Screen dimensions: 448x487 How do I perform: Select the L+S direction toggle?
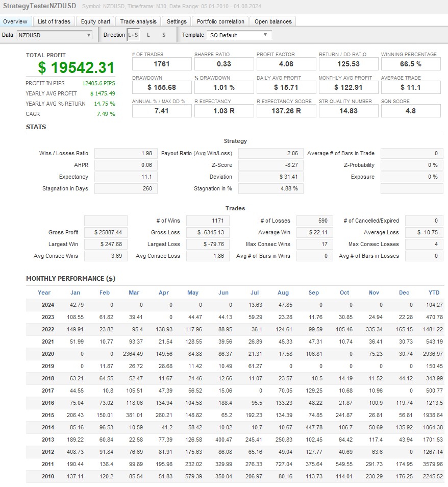133,35
